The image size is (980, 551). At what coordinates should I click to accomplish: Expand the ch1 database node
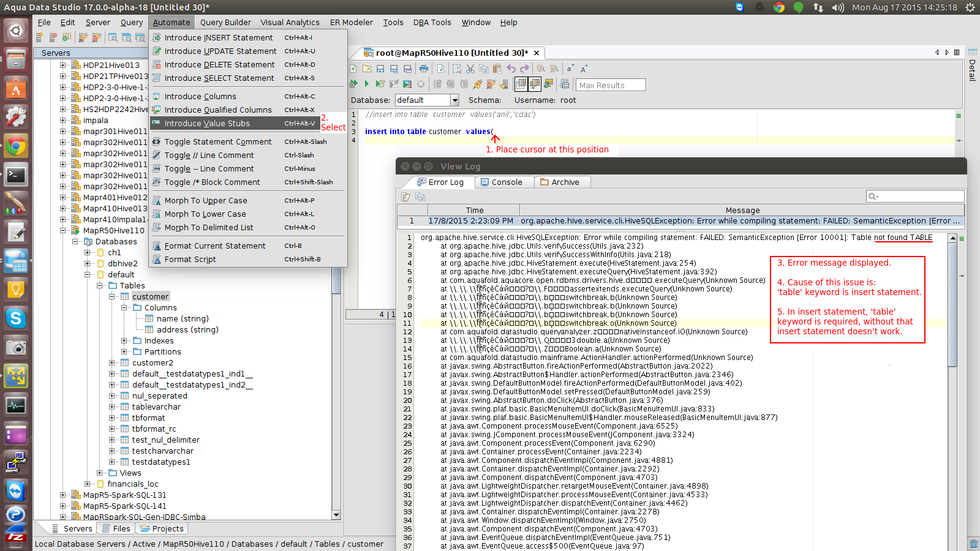tap(88, 253)
